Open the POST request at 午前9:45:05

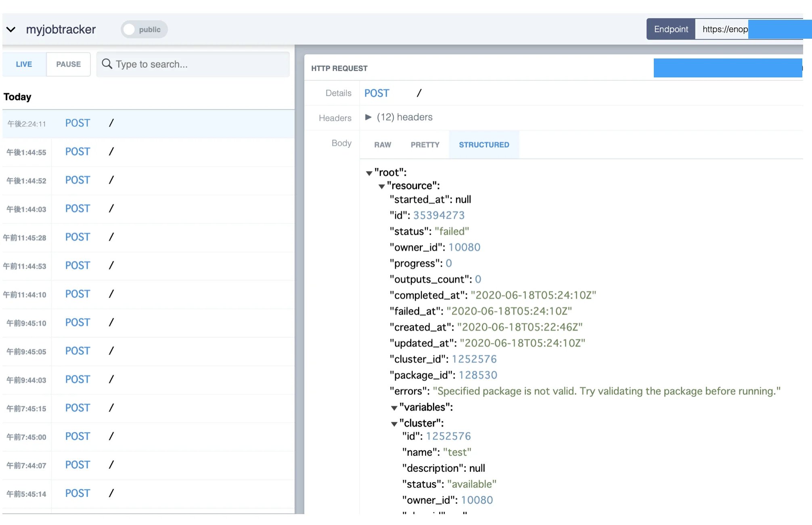148,351
